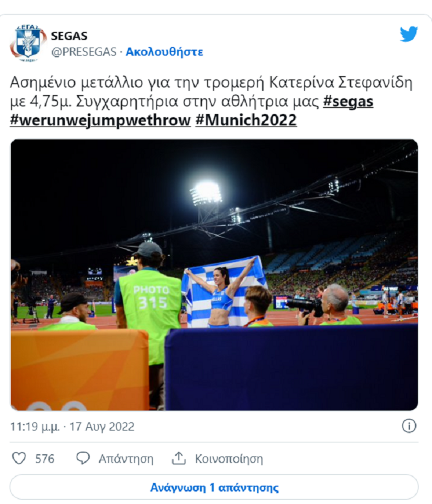Open the SEGAS profile avatar
Viewport: 432px width, 504px height.
click(28, 43)
